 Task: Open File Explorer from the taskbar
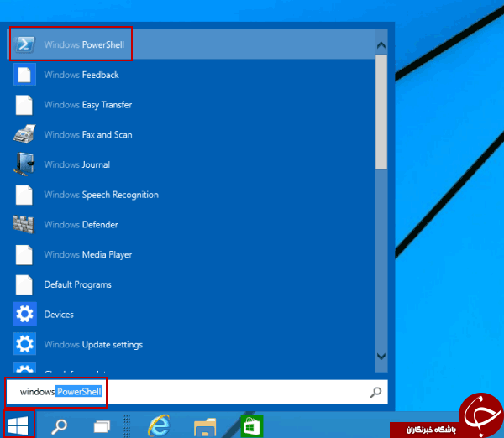tap(205, 427)
